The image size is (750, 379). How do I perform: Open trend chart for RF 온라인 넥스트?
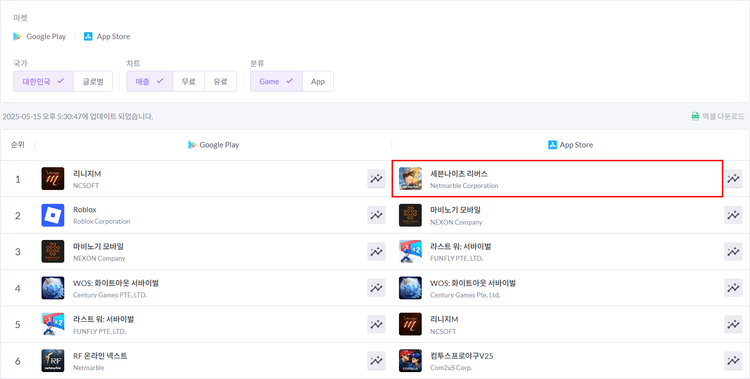coord(376,361)
